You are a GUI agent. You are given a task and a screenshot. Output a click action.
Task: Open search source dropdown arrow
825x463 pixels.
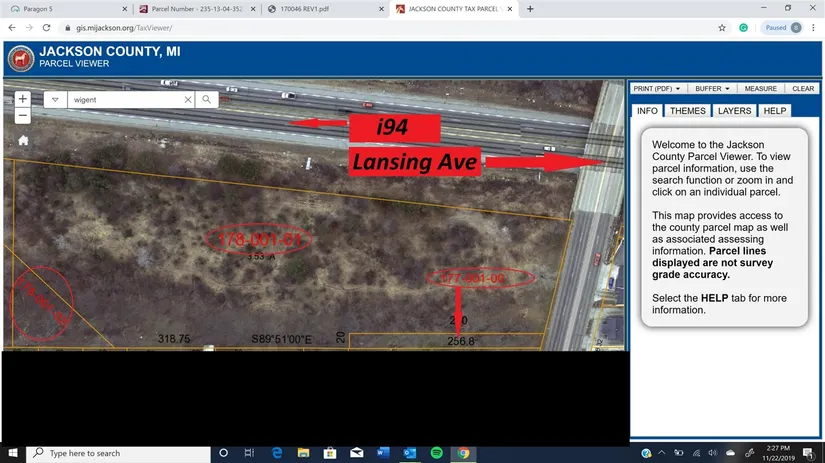click(x=54, y=100)
